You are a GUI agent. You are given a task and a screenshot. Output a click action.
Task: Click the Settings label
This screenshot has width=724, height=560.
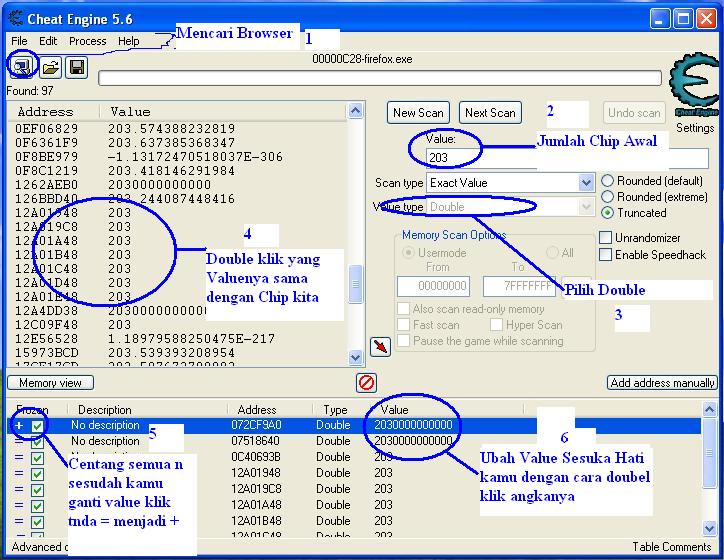[x=695, y=128]
